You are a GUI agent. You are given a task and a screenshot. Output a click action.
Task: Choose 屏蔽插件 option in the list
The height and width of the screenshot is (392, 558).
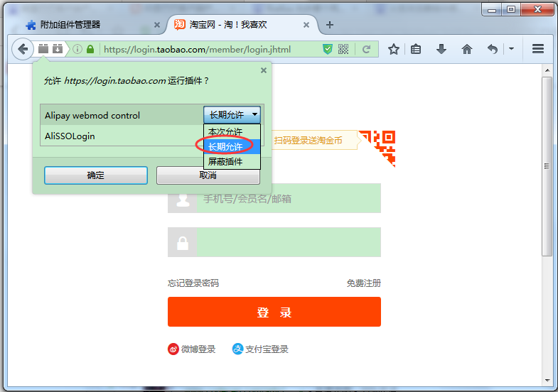[225, 162]
